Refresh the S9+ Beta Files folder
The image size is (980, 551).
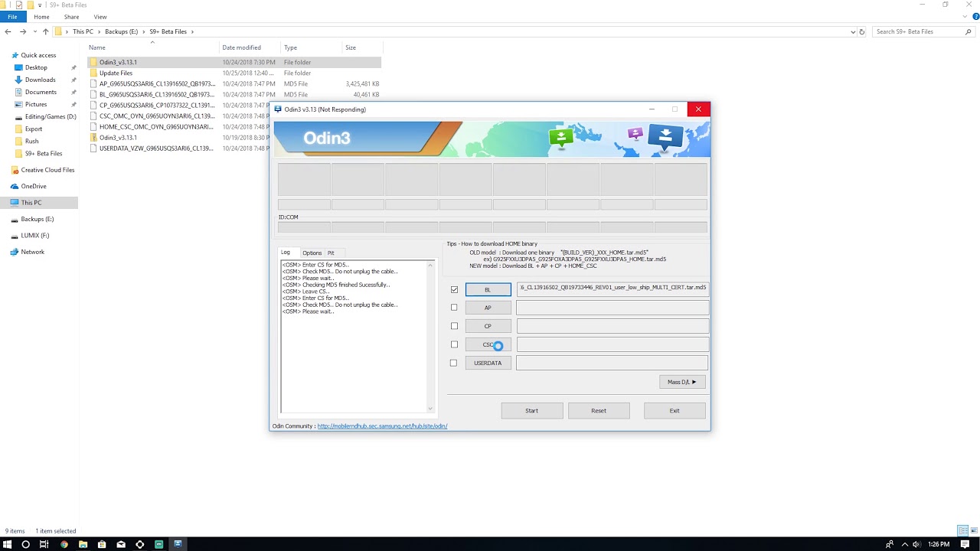[x=862, y=32]
